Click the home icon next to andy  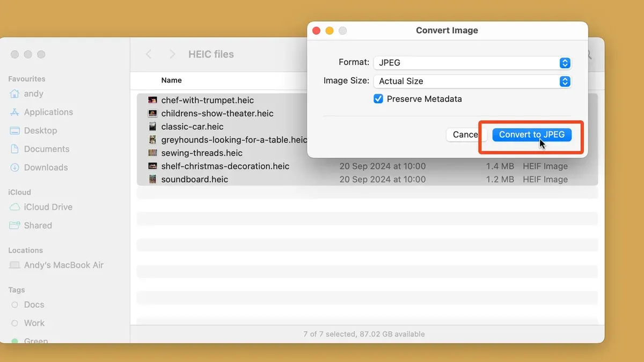(14, 94)
